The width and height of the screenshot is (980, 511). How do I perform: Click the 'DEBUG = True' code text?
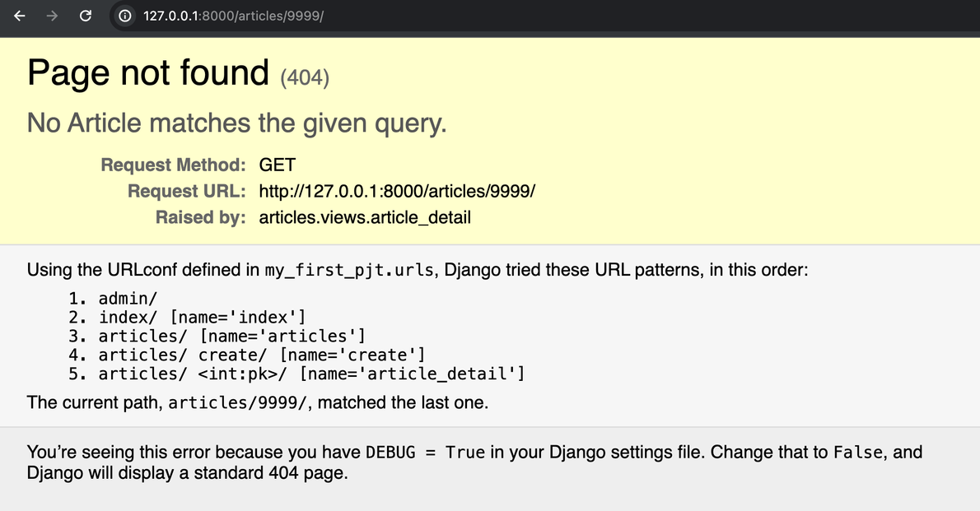[x=425, y=453]
